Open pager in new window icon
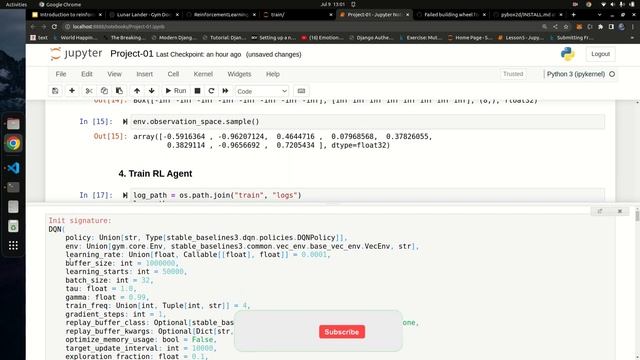Viewport: 640px width, 360px height. [x=600, y=211]
